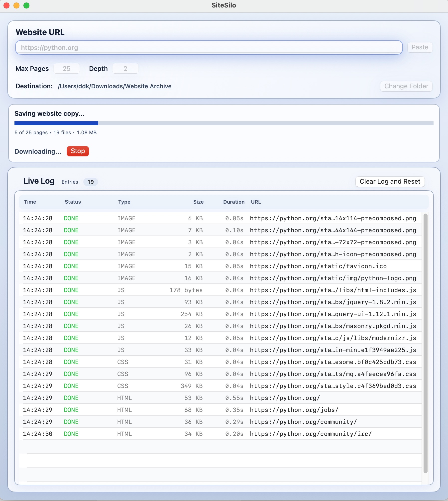Select the esome.bf0c425cdb73.css row
The height and width of the screenshot is (501, 448).
(x=220, y=362)
